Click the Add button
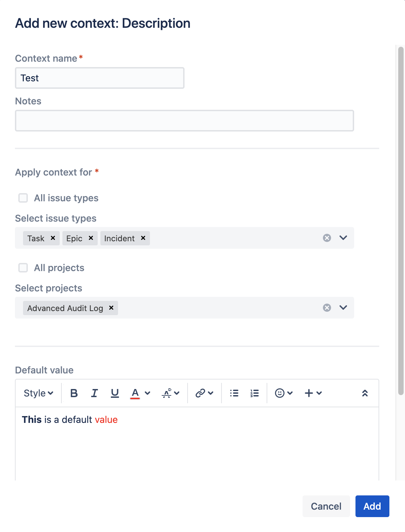This screenshot has width=405, height=532. coord(372,506)
